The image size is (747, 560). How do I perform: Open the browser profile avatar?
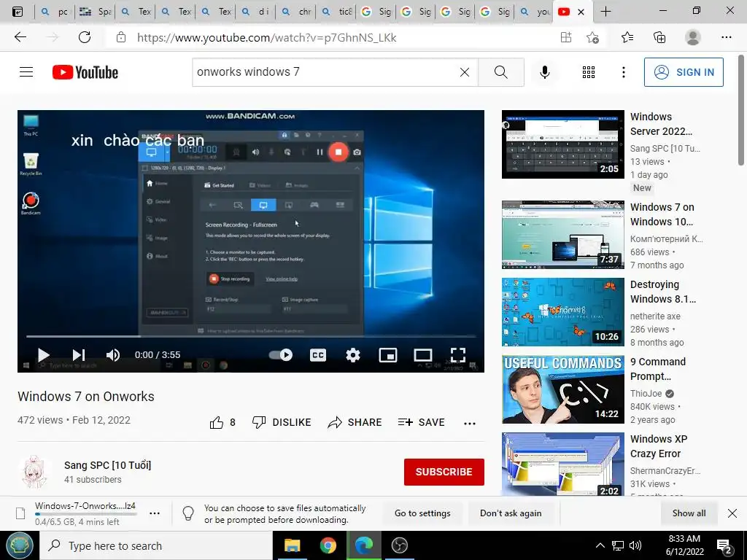click(x=693, y=37)
